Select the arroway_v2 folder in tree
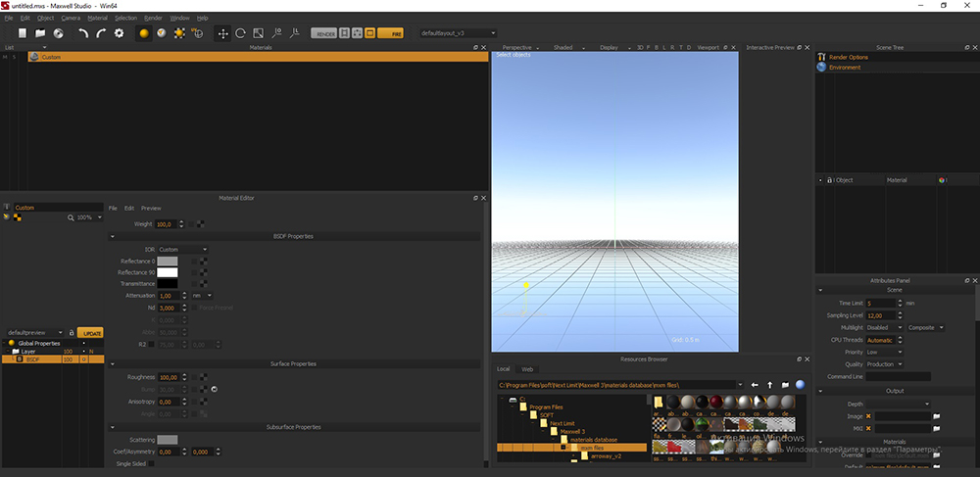Viewport: 980px width, 477px height. coord(607,456)
